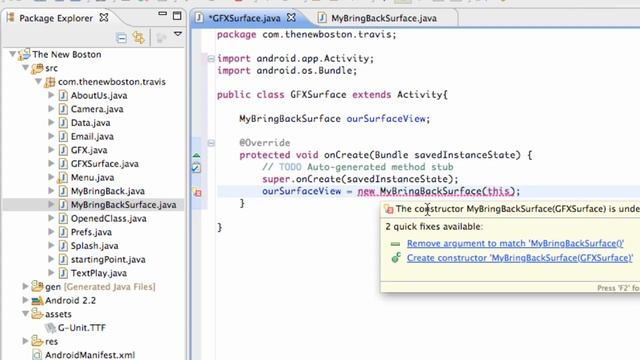Click 'ourSurfaceView' field declaration in code
The image size is (640, 360).
point(386,119)
